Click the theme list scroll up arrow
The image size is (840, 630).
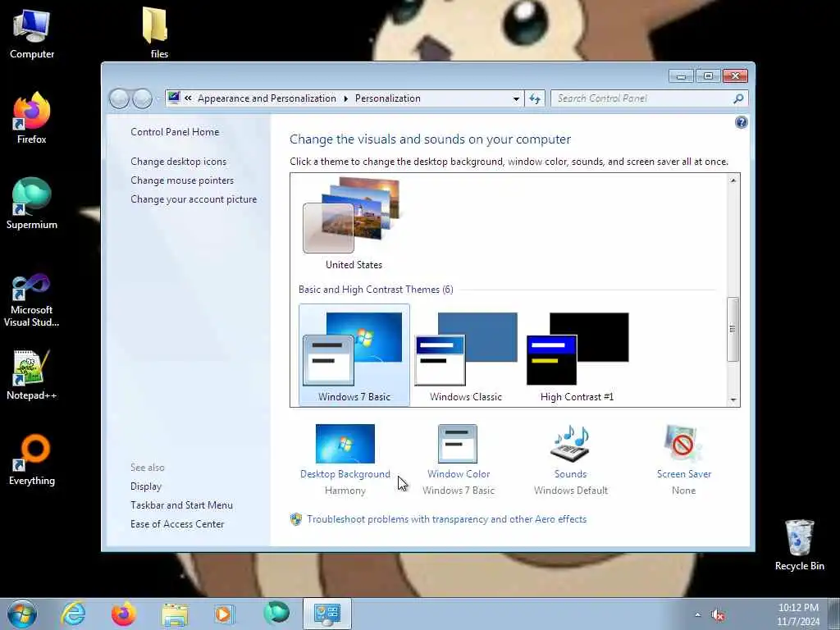pos(733,180)
